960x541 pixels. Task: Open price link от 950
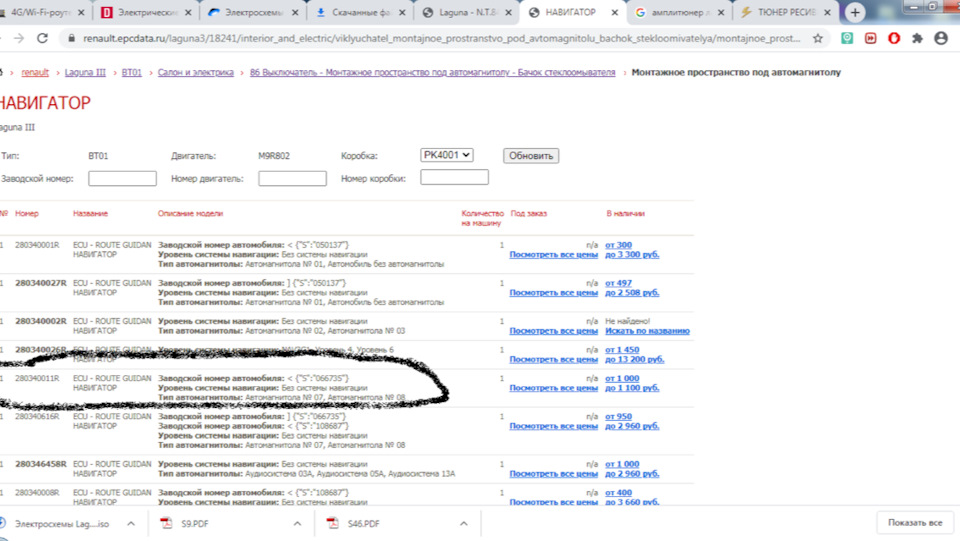[x=618, y=416]
